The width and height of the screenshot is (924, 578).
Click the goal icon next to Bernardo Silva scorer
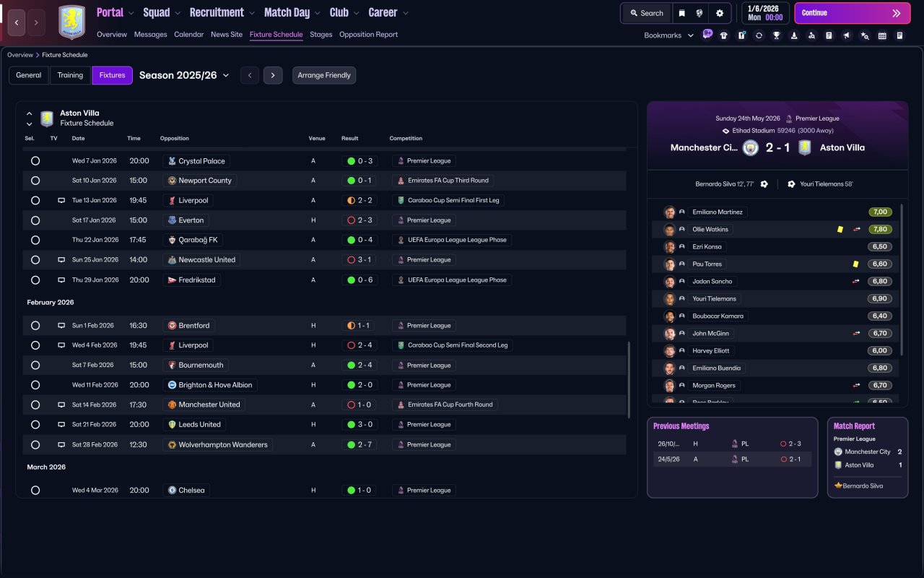click(x=764, y=184)
